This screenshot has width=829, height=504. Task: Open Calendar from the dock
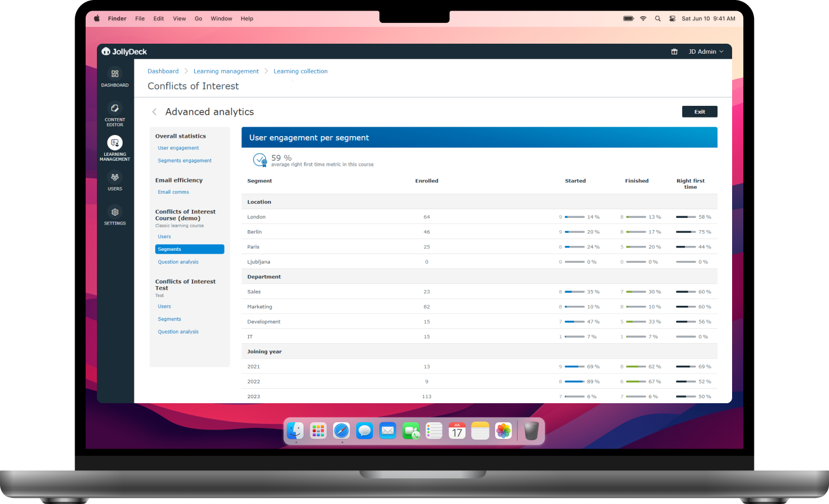(x=457, y=431)
